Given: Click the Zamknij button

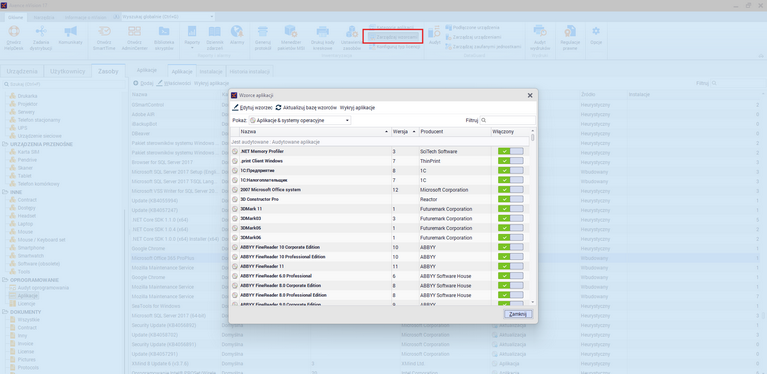Looking at the screenshot, I should click(x=518, y=314).
